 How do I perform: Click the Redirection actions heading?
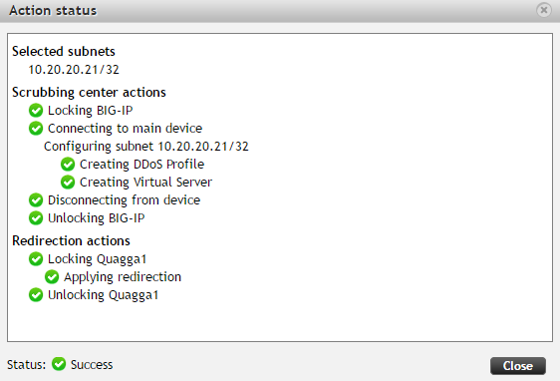71,241
